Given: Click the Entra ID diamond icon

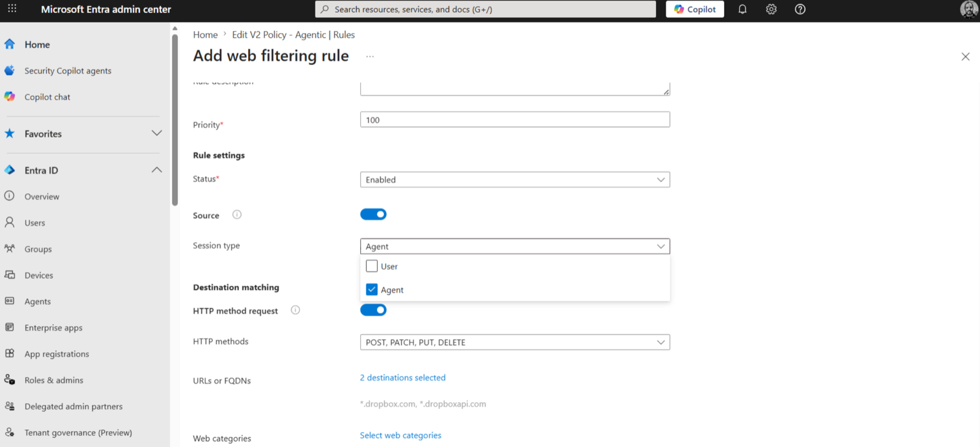Looking at the screenshot, I should (10, 170).
